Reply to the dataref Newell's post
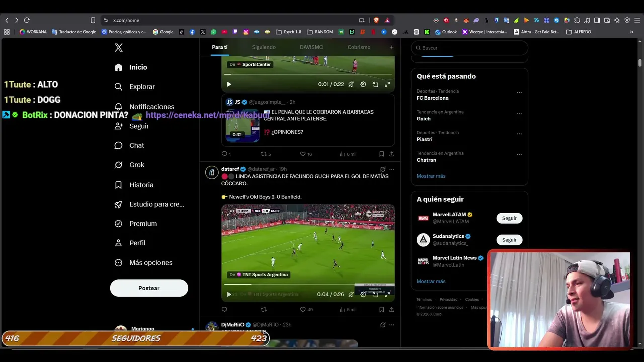The width and height of the screenshot is (644, 362). pyautogui.click(x=224, y=310)
